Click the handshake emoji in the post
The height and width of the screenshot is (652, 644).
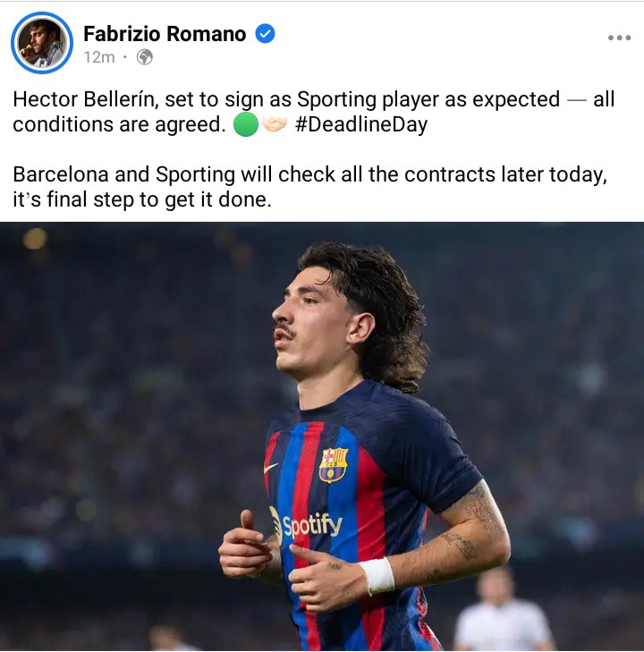[274, 124]
